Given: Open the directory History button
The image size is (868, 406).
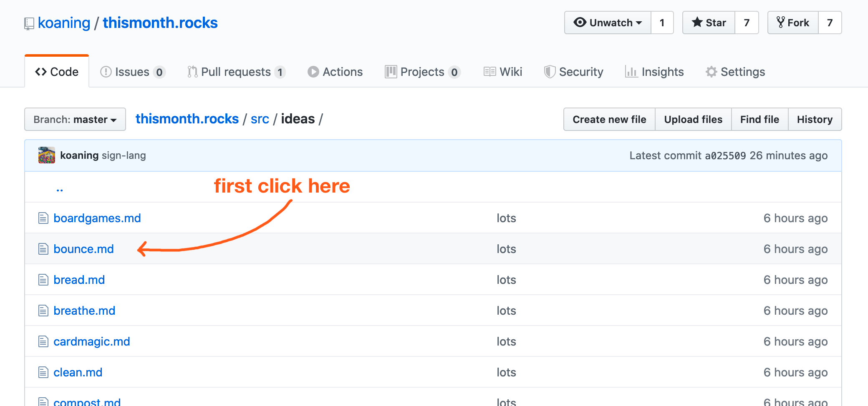Looking at the screenshot, I should (x=815, y=119).
